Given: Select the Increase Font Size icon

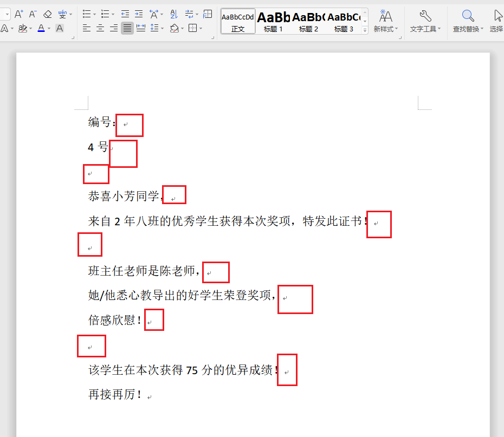Looking at the screenshot, I should click(x=18, y=14).
